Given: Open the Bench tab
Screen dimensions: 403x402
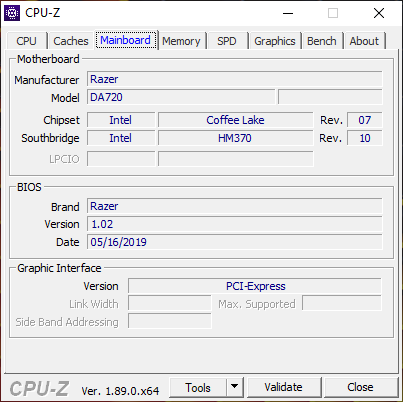Looking at the screenshot, I should click(322, 41).
